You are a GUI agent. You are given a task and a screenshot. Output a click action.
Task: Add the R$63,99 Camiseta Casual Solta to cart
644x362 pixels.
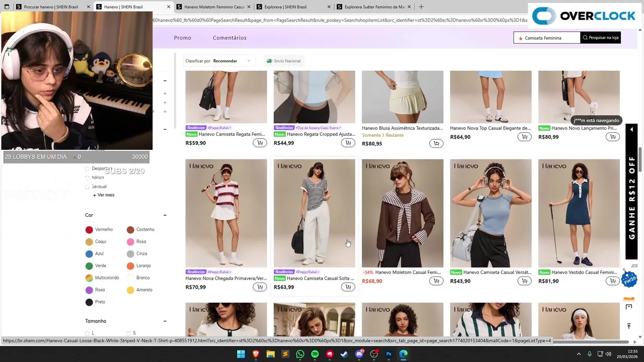(348, 287)
